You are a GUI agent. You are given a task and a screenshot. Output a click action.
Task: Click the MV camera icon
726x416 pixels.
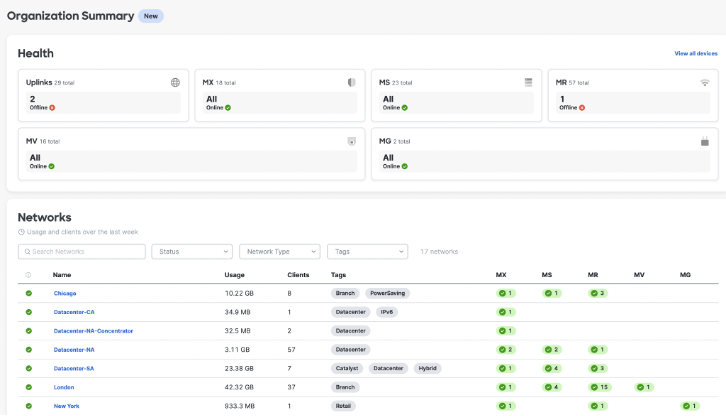(351, 142)
